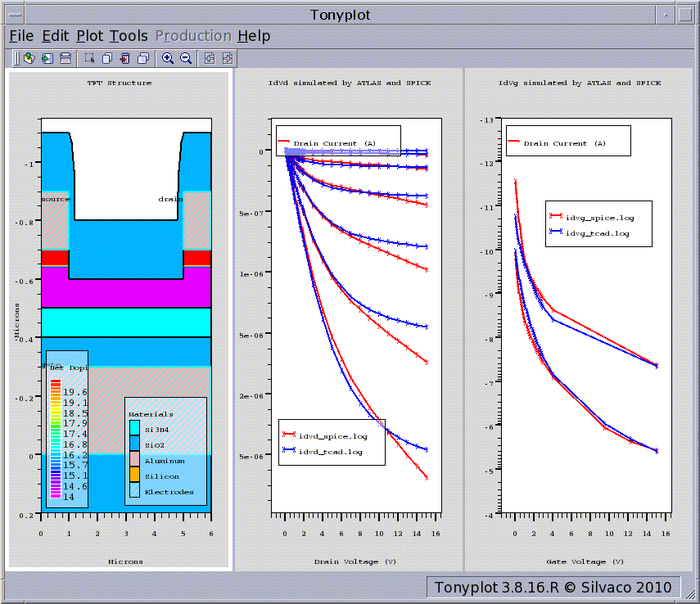Zoom in with the magnifier plus icon
The image size is (700, 604).
(167, 58)
